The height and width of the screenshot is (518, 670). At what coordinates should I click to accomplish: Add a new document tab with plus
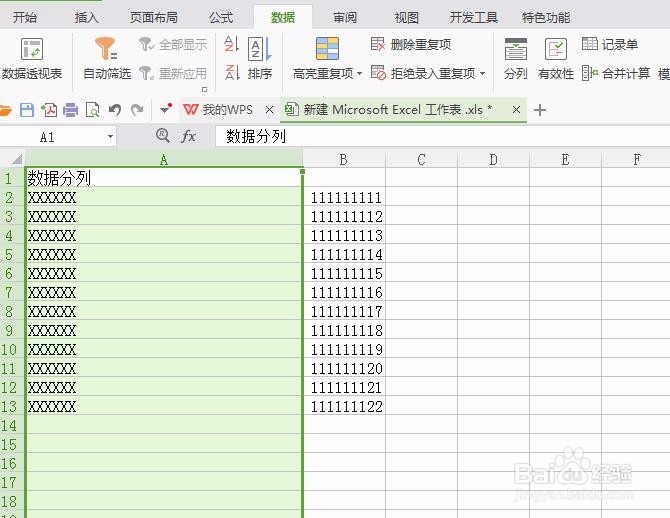point(540,110)
